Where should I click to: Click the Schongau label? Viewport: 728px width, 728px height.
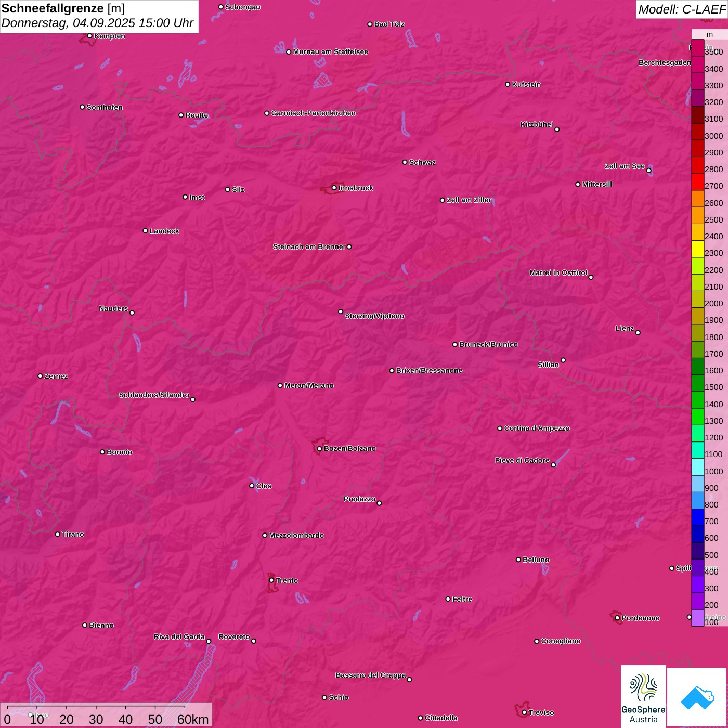[x=243, y=7]
